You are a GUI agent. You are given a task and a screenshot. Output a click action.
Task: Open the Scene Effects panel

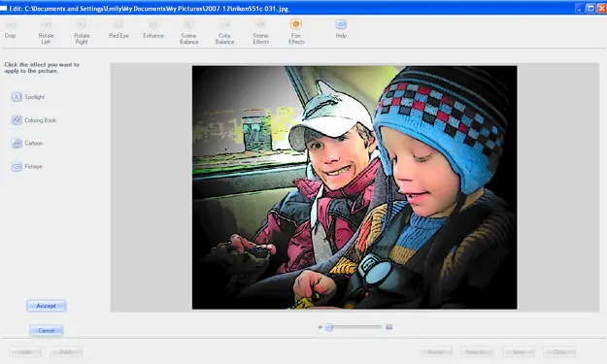[x=260, y=31]
